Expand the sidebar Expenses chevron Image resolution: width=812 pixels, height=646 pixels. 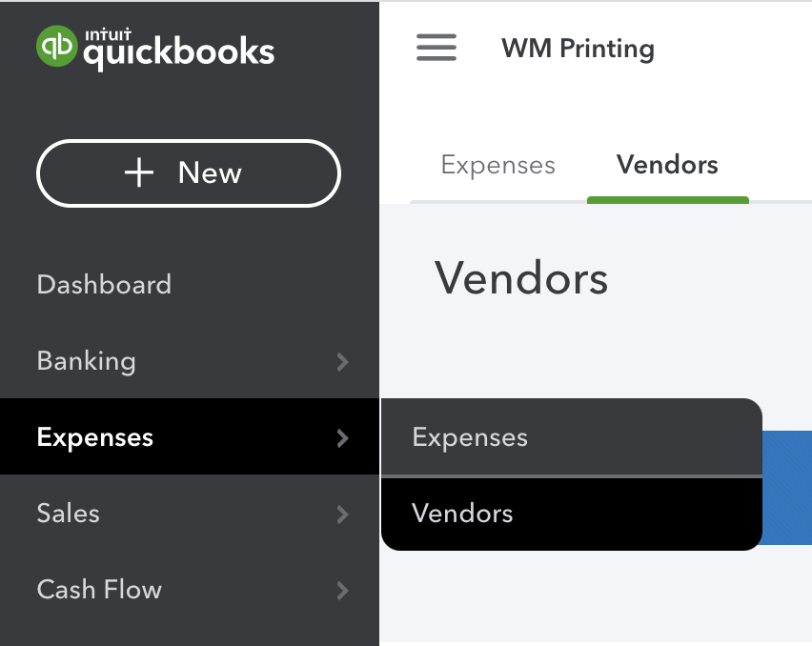[342, 438]
